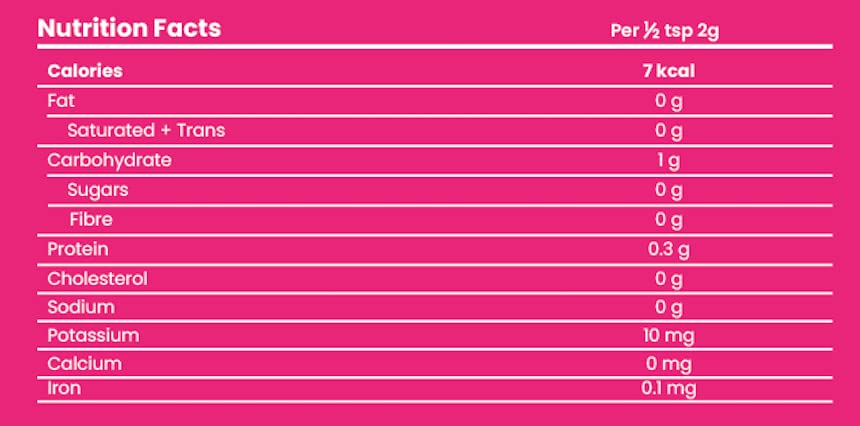
Task: Select the Cholesterol row label
Action: coord(97,278)
